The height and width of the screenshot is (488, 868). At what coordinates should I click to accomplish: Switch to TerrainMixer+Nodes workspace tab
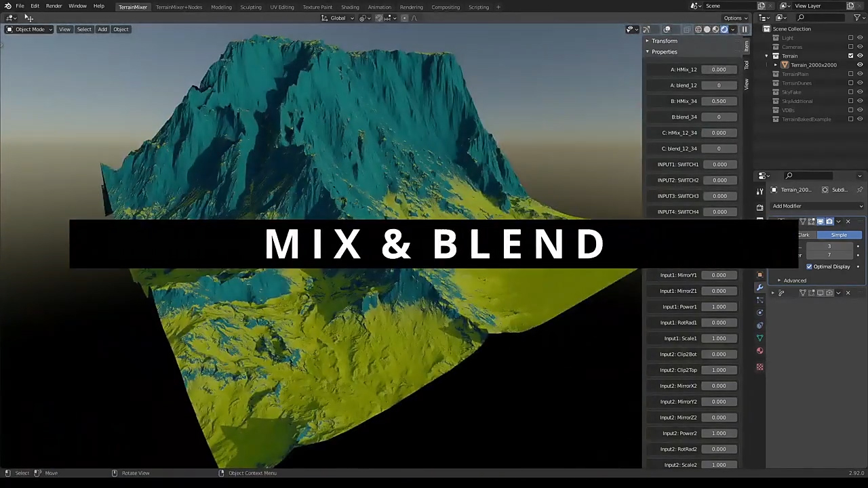pyautogui.click(x=178, y=7)
